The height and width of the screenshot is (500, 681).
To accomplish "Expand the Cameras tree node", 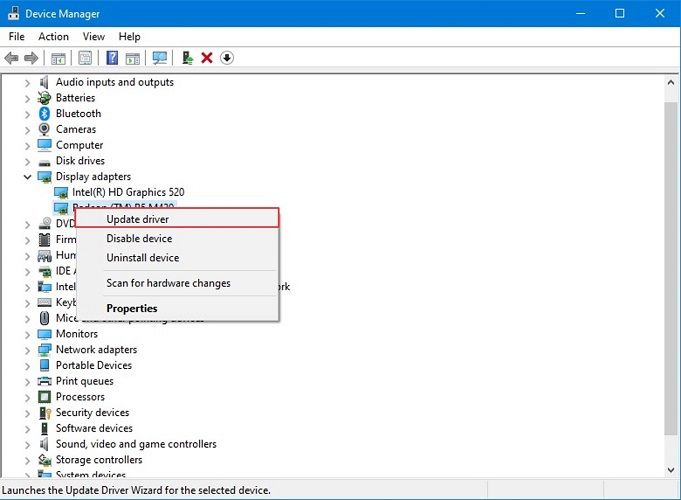I will [27, 129].
